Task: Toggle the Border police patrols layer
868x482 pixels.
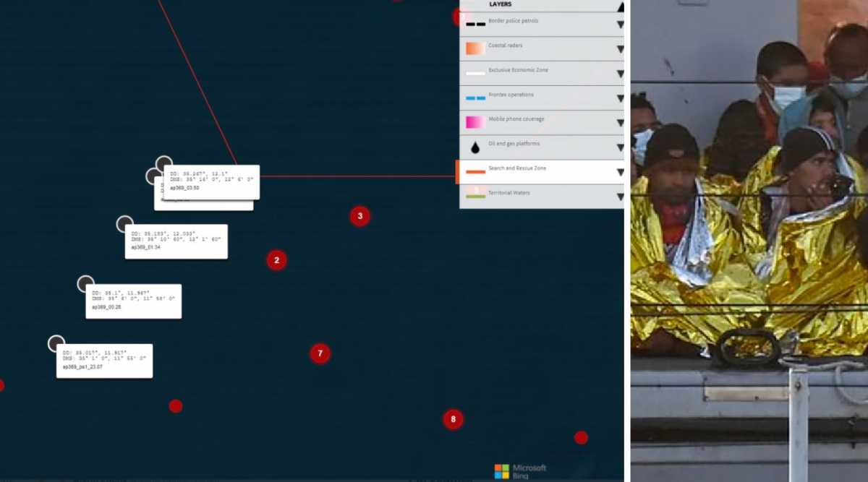Action: point(513,21)
